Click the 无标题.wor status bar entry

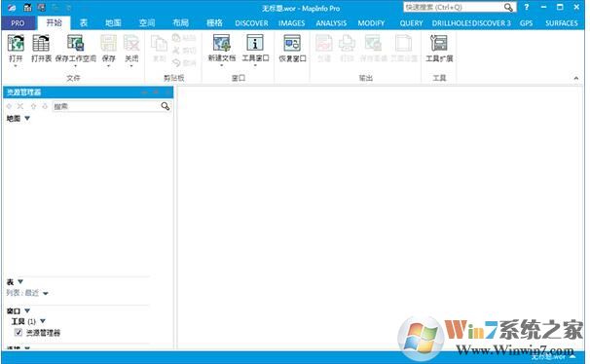548,356
